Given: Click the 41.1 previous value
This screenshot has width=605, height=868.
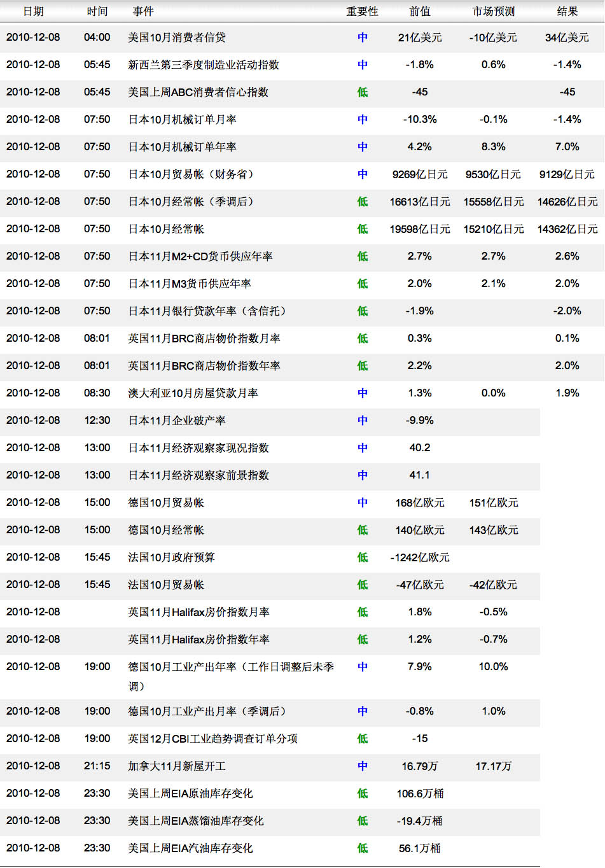Looking at the screenshot, I should coord(420,475).
